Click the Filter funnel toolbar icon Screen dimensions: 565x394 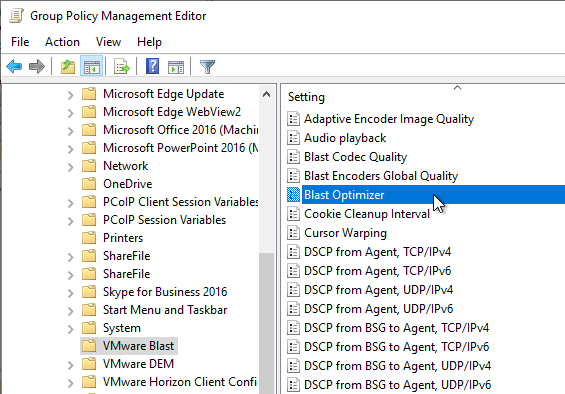pos(207,67)
